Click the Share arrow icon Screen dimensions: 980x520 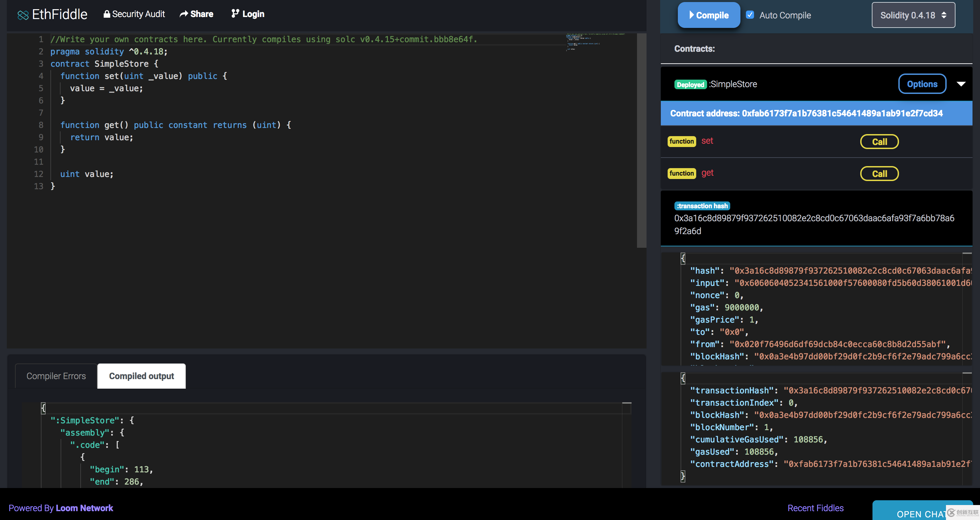point(184,14)
